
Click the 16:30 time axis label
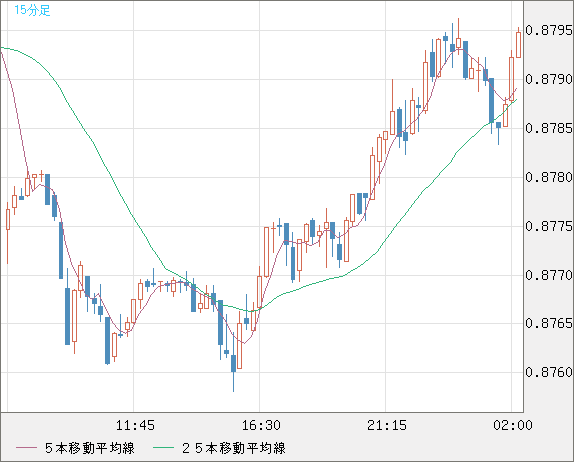(261, 425)
